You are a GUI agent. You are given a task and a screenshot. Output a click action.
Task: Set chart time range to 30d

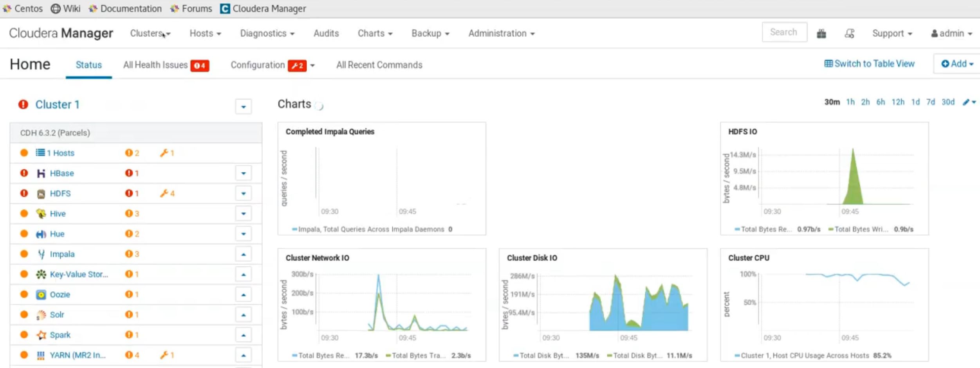point(948,102)
